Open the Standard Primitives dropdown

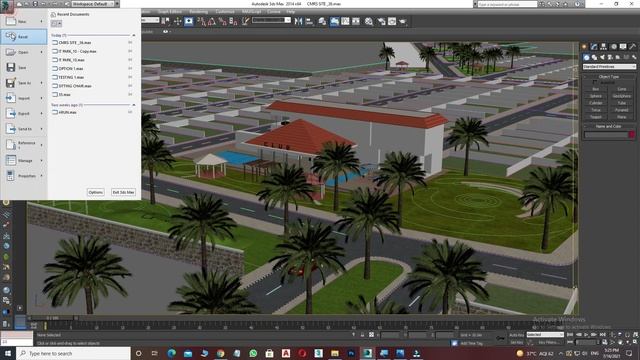pyautogui.click(x=609, y=67)
